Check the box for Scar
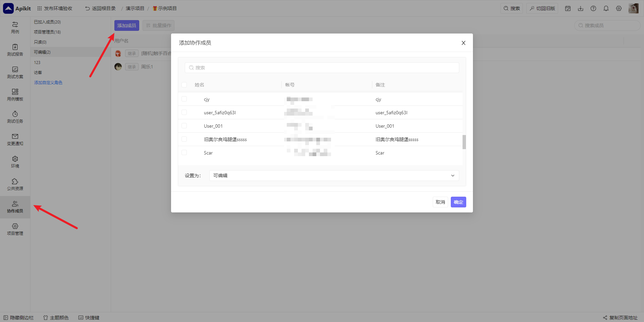This screenshot has width=644, height=322. pyautogui.click(x=184, y=152)
